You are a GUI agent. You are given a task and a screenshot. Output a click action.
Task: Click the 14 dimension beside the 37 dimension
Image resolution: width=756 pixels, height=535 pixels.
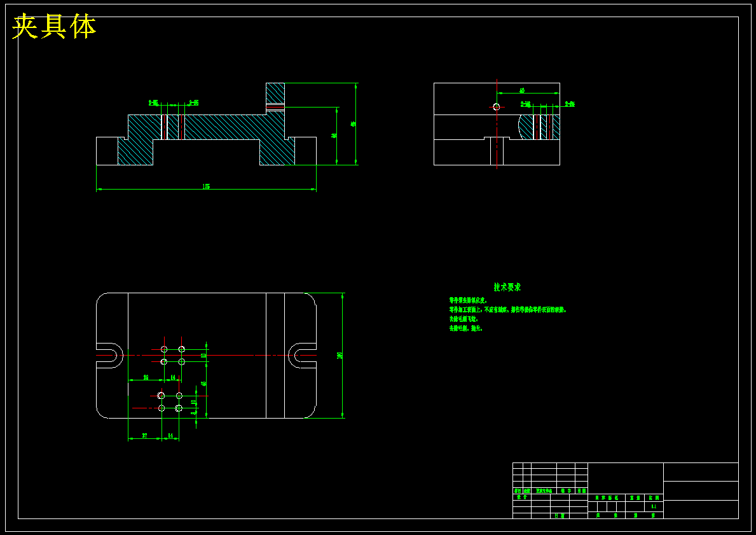(x=170, y=436)
